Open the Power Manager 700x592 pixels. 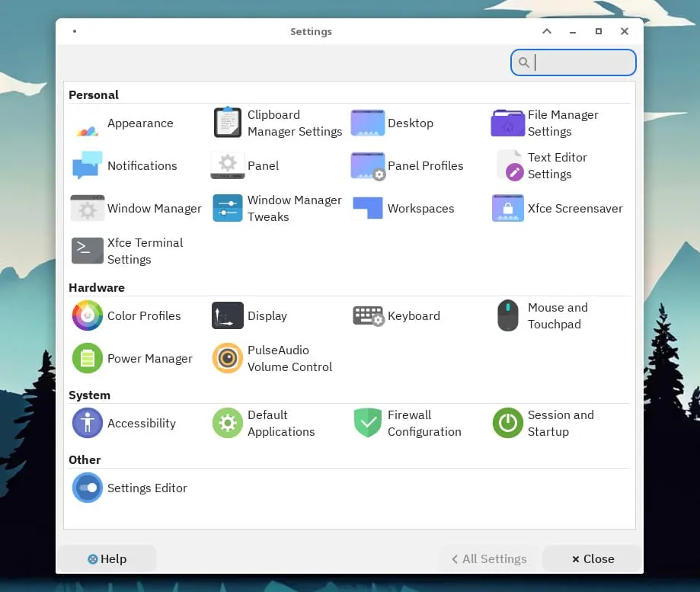pyautogui.click(x=88, y=359)
